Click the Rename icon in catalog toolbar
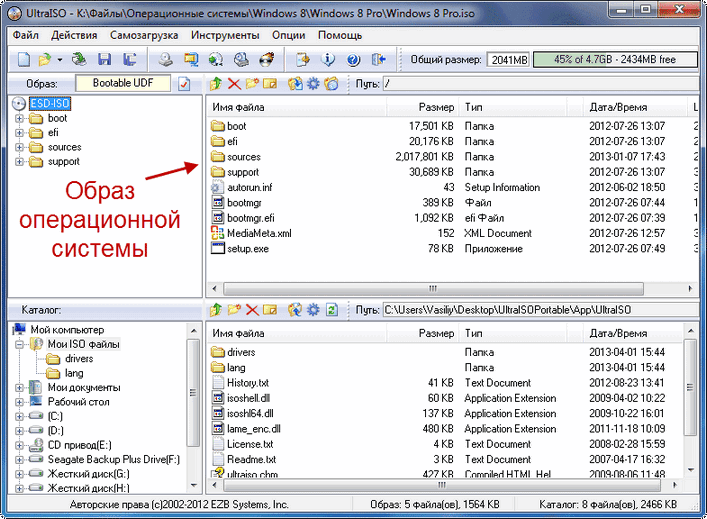 pyautogui.click(x=270, y=310)
